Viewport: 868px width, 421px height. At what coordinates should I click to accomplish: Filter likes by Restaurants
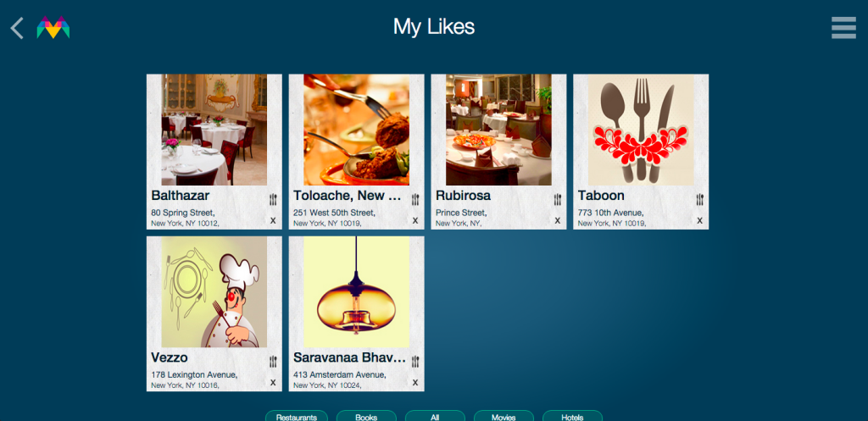(297, 417)
